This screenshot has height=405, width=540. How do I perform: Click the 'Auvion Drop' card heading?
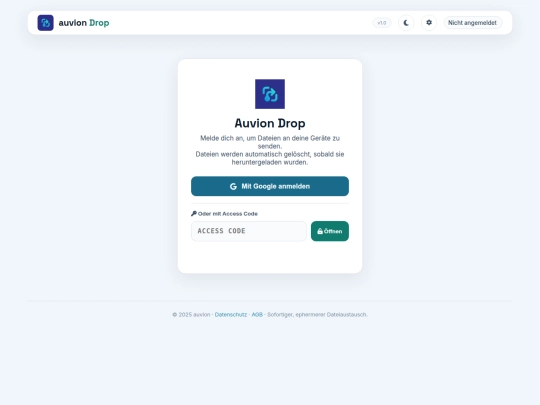pyautogui.click(x=270, y=123)
